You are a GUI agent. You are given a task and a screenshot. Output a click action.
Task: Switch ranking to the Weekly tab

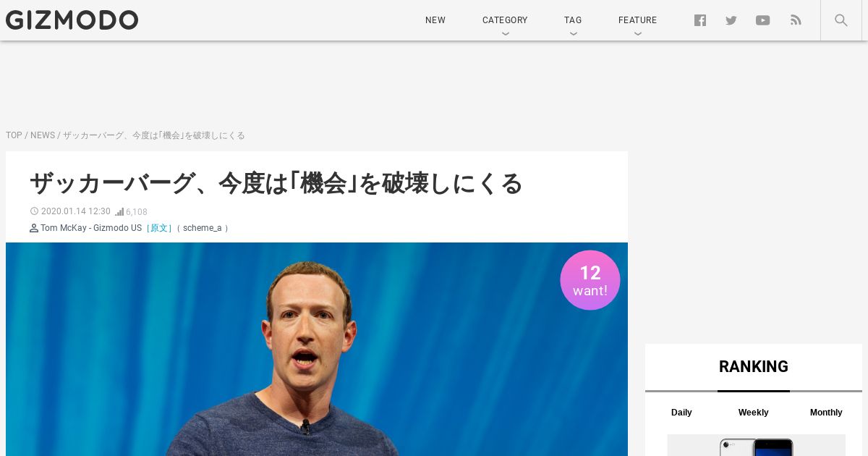[753, 413]
